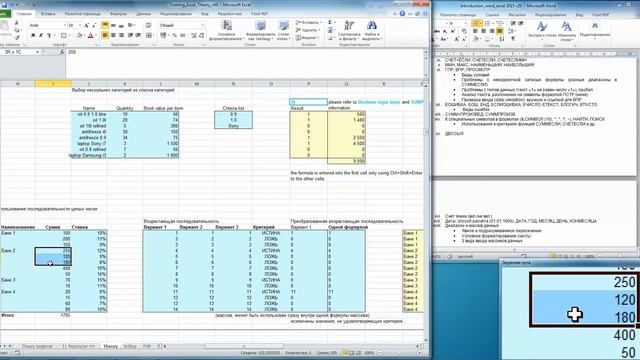Open Word Express Styles gallery
This screenshot has width=640, height=360.
point(542,30)
